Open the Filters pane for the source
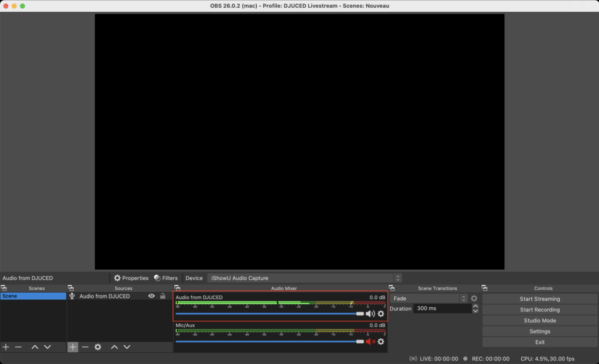This screenshot has width=599, height=364. click(168, 278)
